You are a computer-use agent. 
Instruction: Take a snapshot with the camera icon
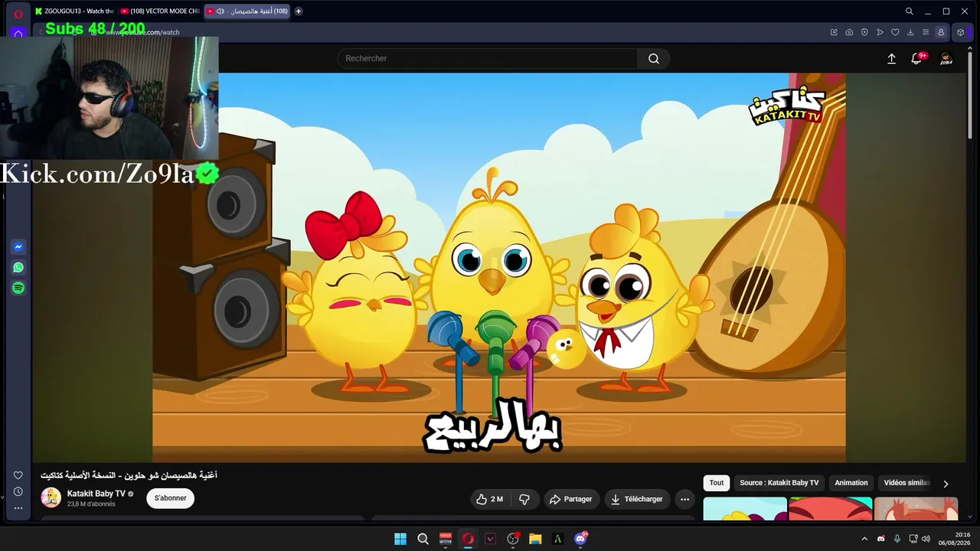click(849, 32)
